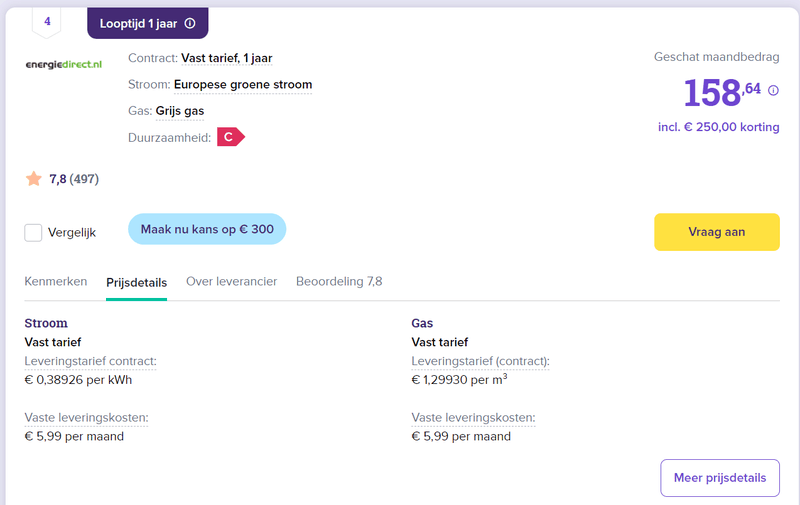Click the Meer prijsdetails button
800x505 pixels.
[720, 478]
